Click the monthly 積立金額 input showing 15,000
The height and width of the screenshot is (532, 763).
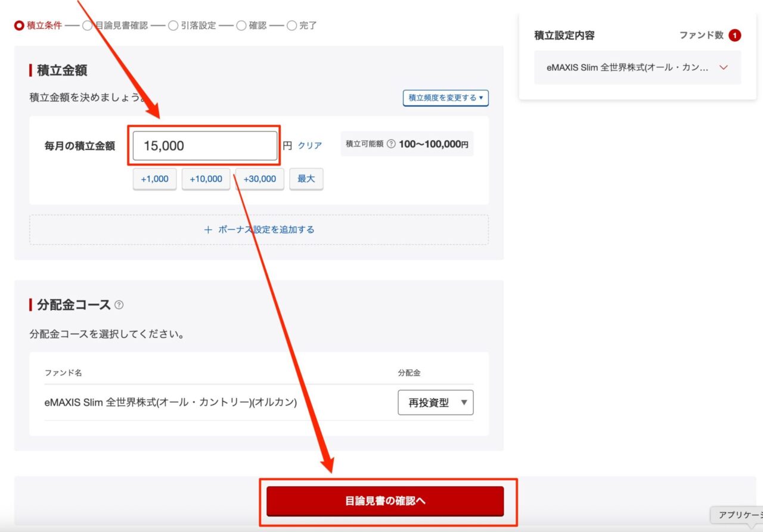coord(204,145)
